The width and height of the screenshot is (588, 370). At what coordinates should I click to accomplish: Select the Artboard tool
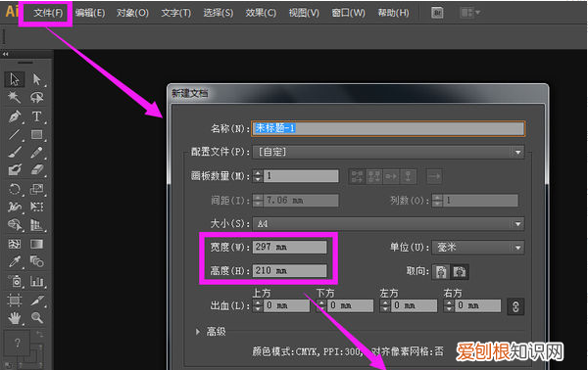click(x=15, y=300)
